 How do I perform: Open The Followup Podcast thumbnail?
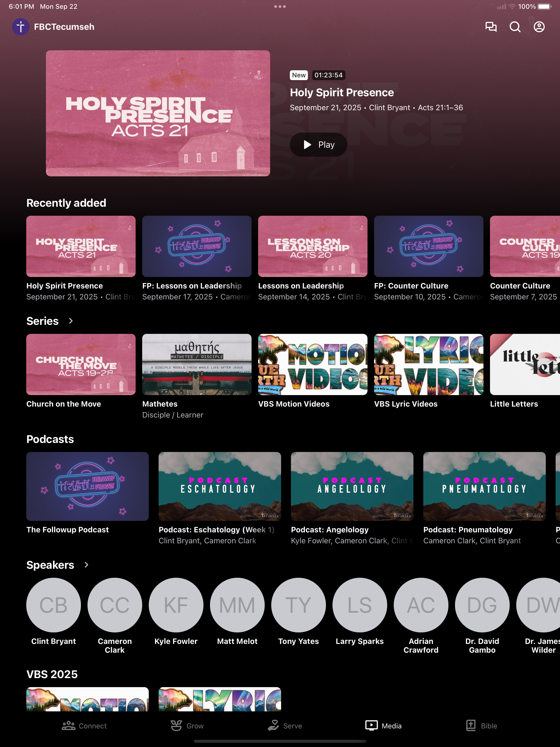pyautogui.click(x=87, y=486)
